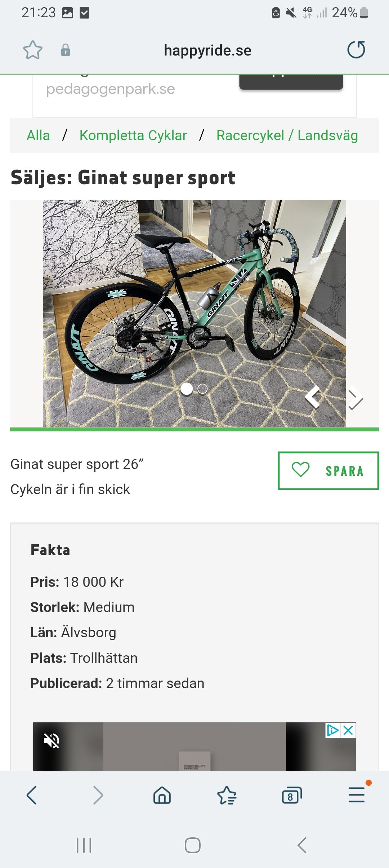
Task: Open Racercykel / Landsväg category link
Action: coord(287,136)
